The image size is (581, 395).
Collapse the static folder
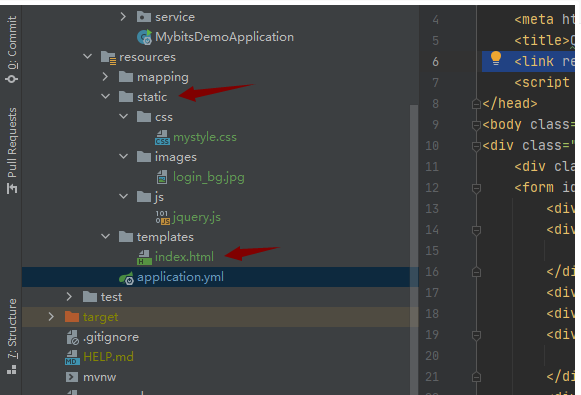pyautogui.click(x=106, y=97)
